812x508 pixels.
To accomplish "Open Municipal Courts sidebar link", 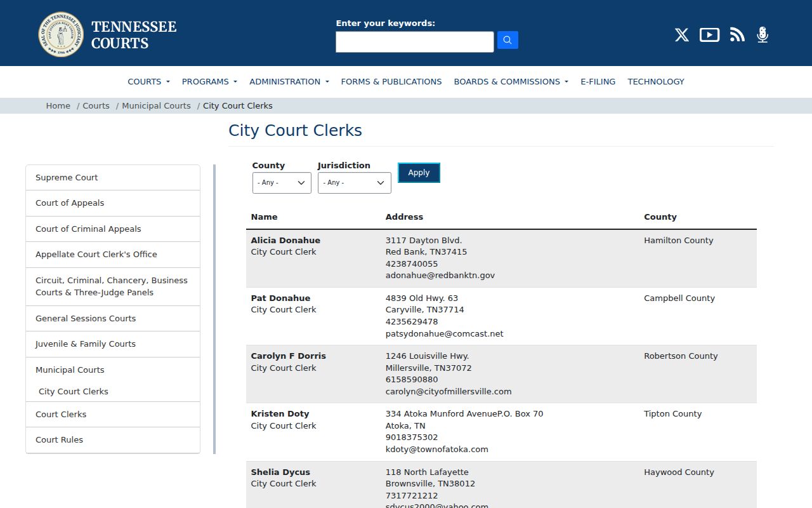I will tap(70, 370).
